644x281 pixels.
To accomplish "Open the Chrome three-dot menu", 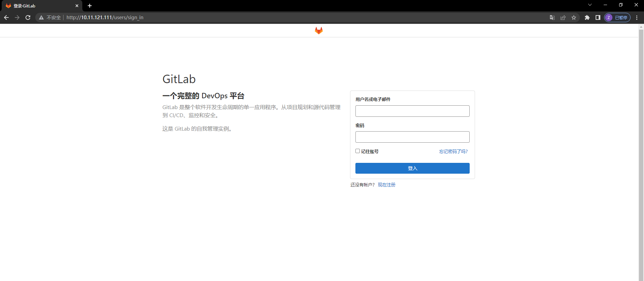I will pos(637,17).
